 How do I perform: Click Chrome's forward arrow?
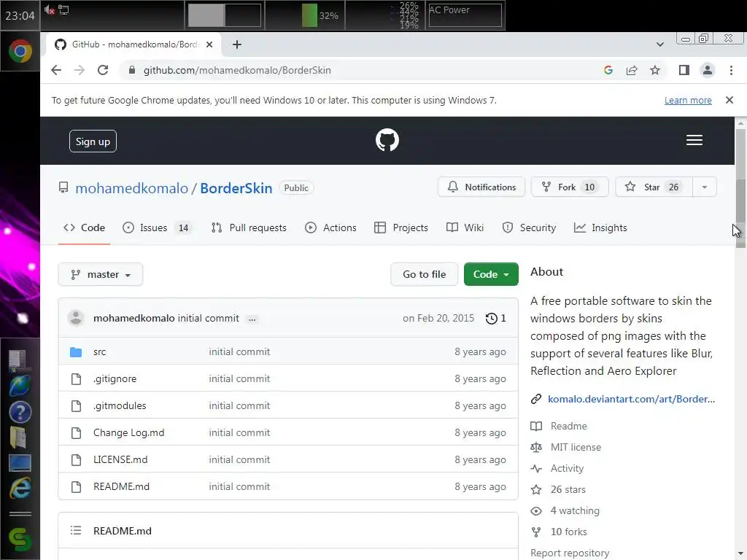pyautogui.click(x=79, y=70)
